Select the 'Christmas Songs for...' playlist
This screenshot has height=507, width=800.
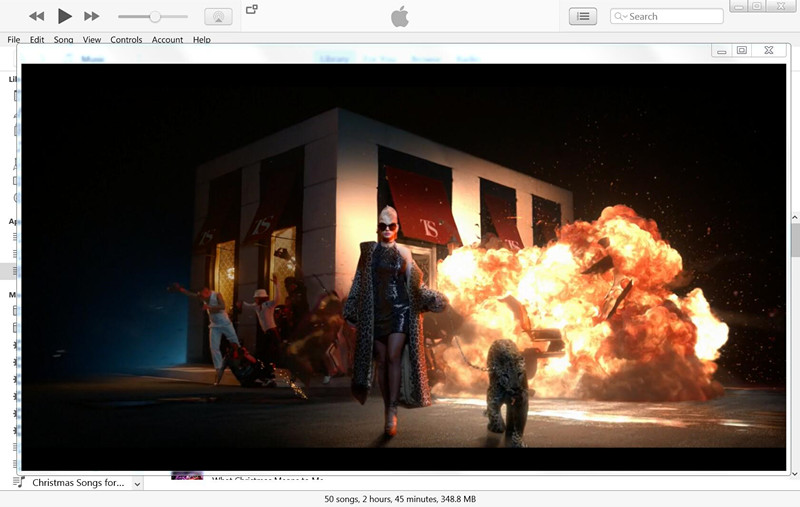[78, 483]
